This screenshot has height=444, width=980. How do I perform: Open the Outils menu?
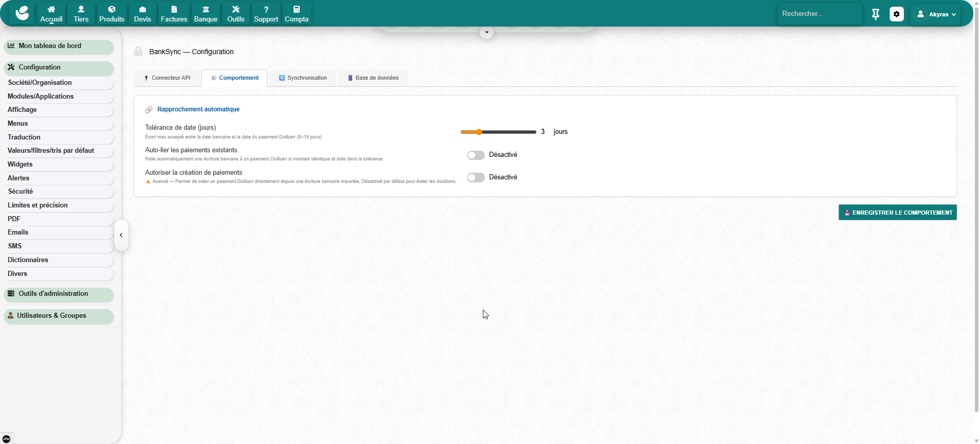236,14
